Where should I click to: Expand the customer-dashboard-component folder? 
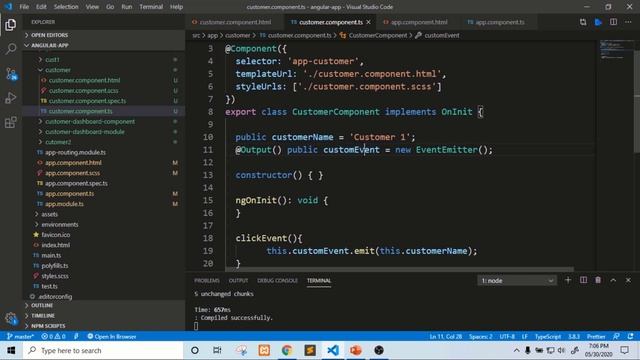click(x=103, y=121)
